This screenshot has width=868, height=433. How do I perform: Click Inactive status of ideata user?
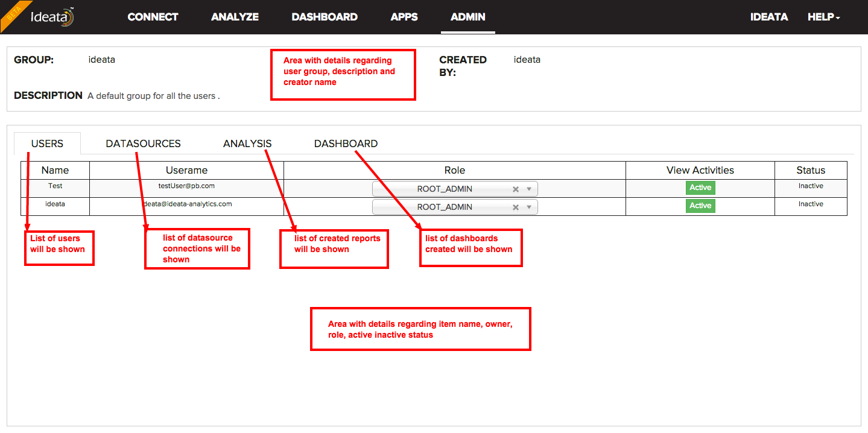click(x=811, y=204)
